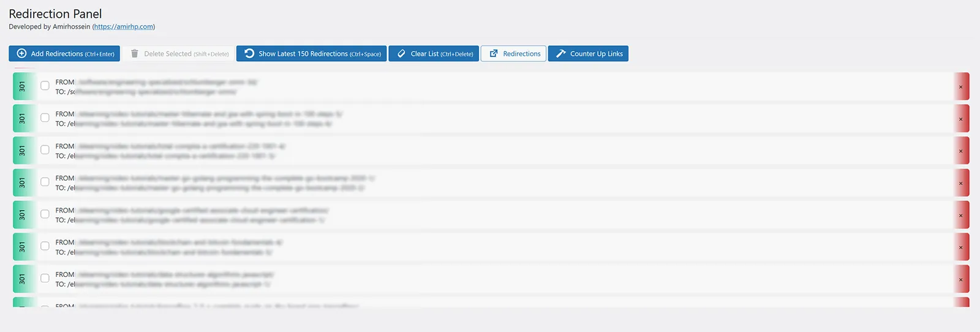Select the 301 badge on the fourth row

[x=23, y=183]
